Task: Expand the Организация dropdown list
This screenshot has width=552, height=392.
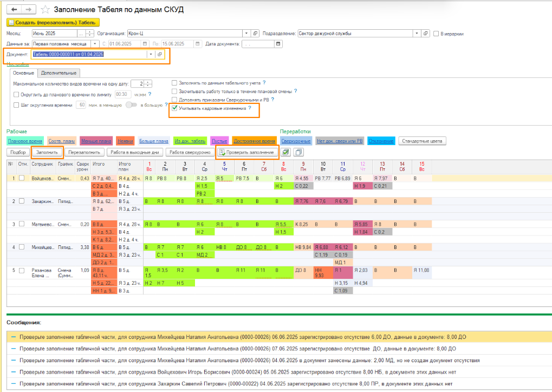Action: (247, 34)
